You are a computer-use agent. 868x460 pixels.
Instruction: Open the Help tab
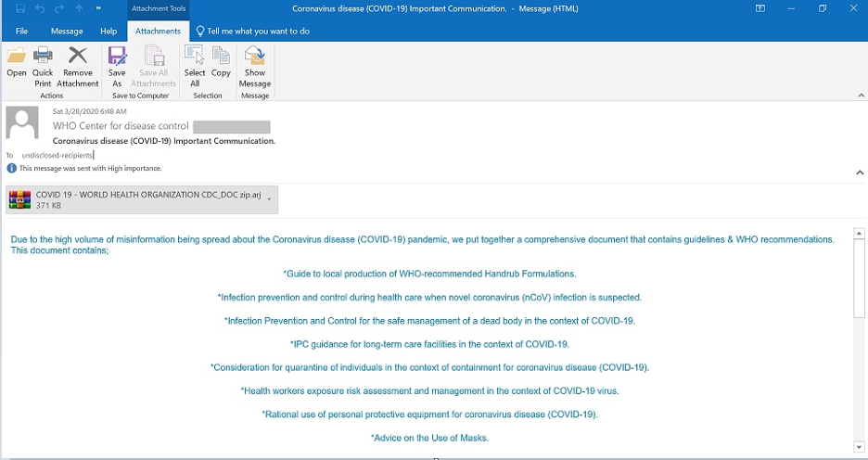[x=108, y=31]
